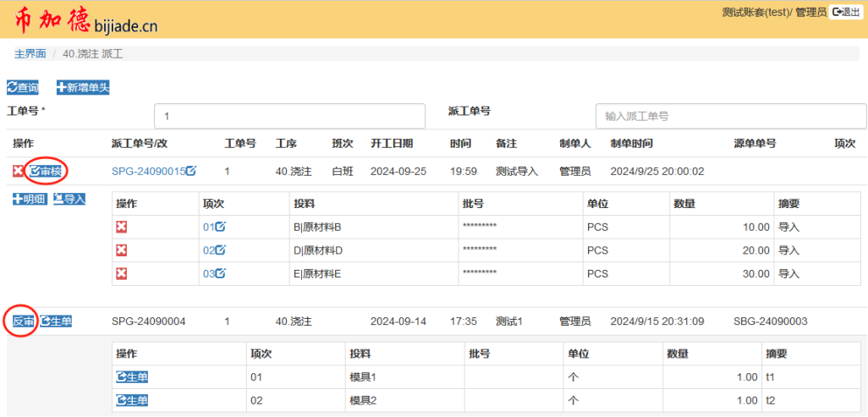Focus the 派工单号 input field
Screen dimensions: 868x417
coord(731,116)
